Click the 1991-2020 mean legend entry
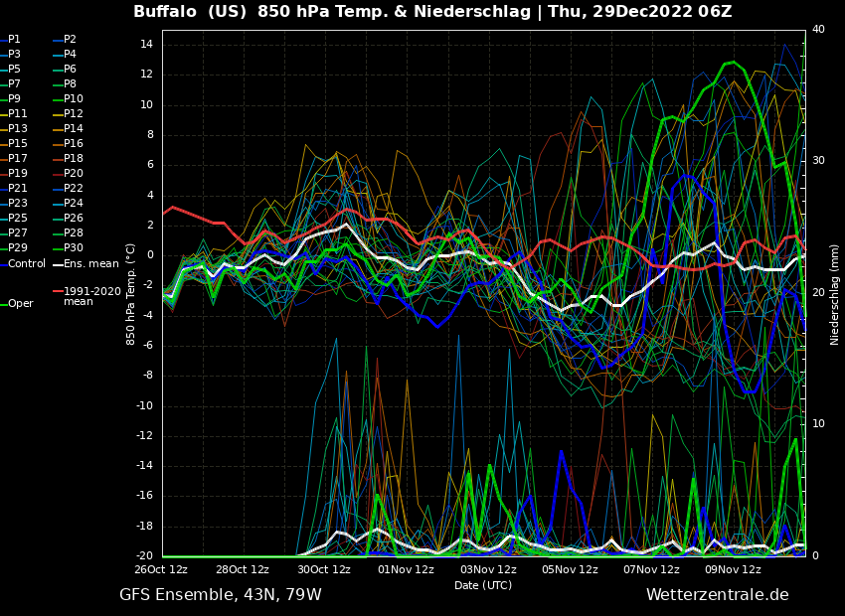This screenshot has width=845, height=616. coord(91,296)
